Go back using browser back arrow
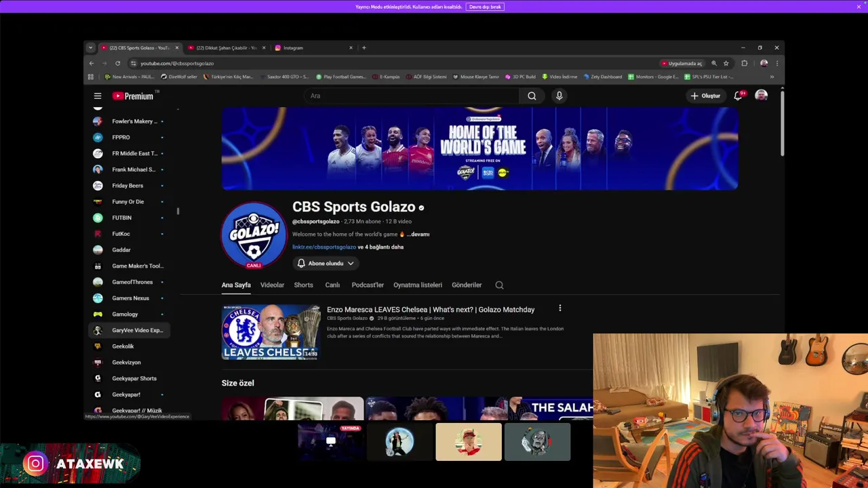This screenshot has width=868, height=488. tap(92, 63)
